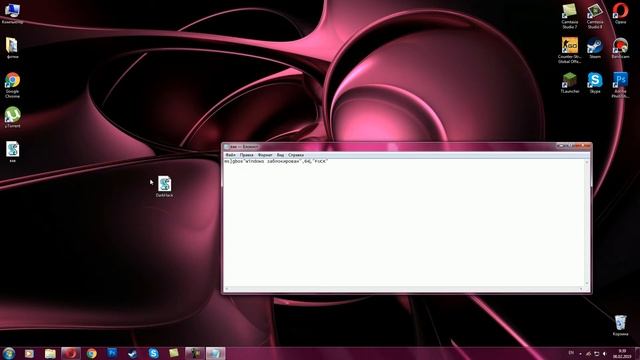Open volume control in system tray
This screenshot has width=640, height=360.
point(605,353)
